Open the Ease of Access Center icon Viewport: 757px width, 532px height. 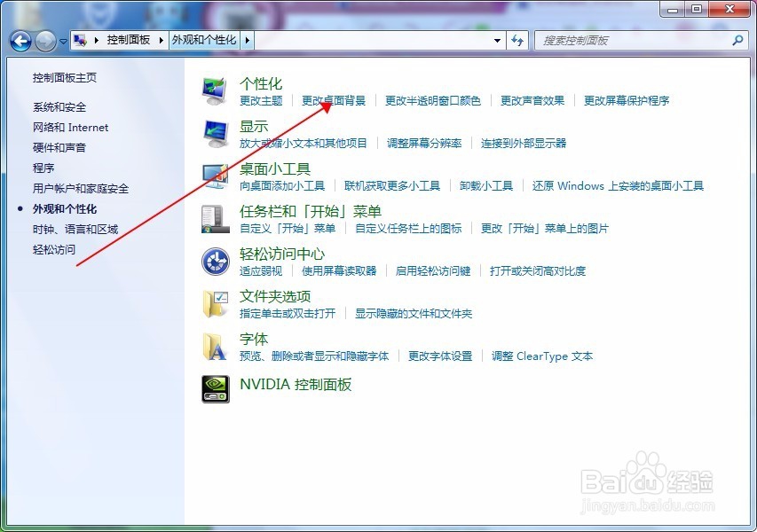click(x=215, y=262)
